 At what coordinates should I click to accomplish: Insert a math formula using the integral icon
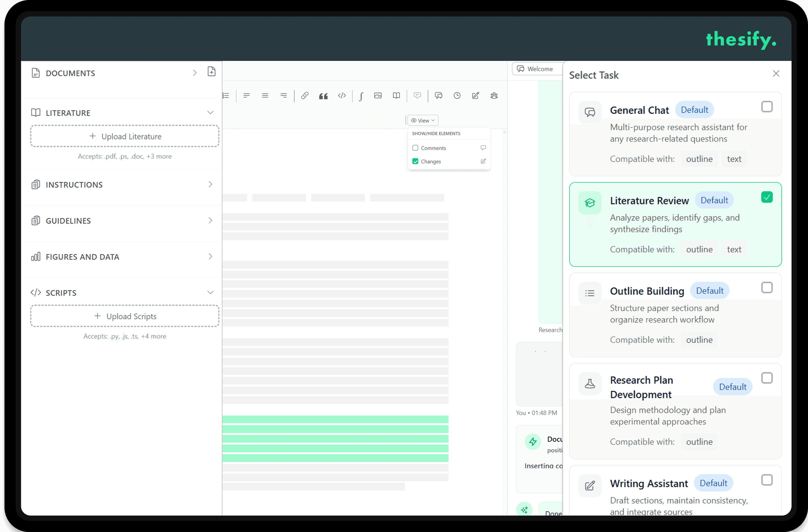(361, 95)
